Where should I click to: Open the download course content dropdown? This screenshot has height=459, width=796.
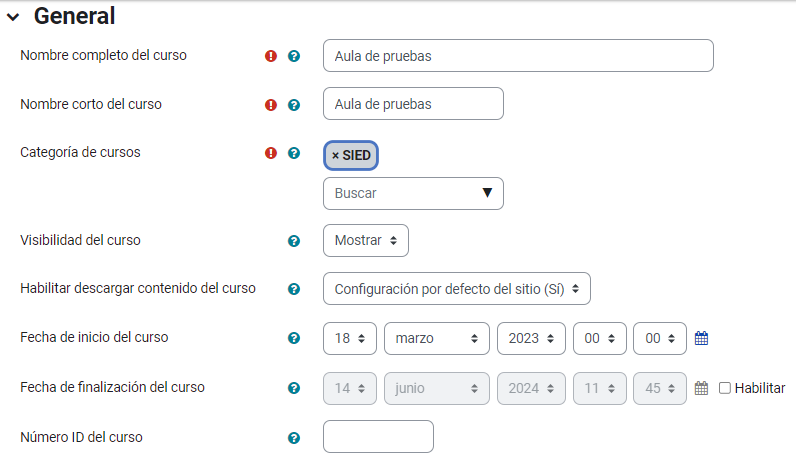point(457,289)
